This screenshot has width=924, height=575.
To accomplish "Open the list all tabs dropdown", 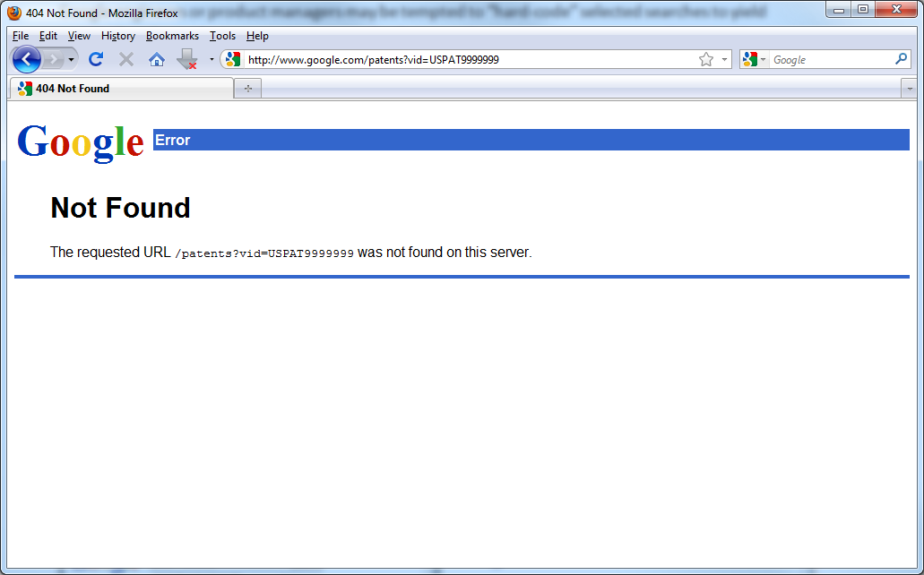I will pyautogui.click(x=910, y=89).
